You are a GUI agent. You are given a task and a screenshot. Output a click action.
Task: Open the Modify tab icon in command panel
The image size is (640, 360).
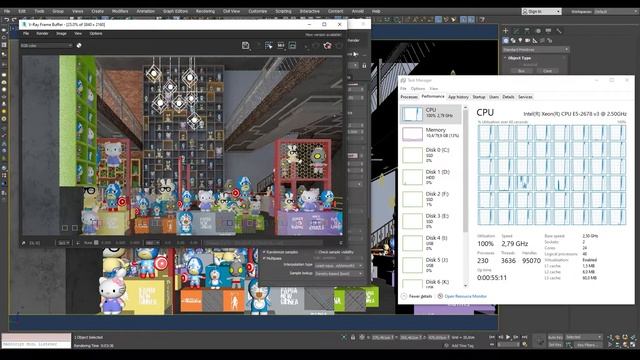pos(516,31)
